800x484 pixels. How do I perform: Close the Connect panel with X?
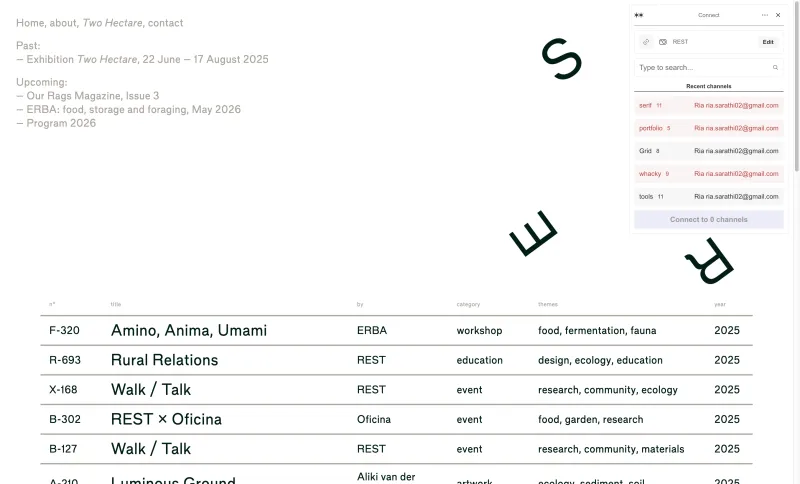tap(778, 15)
